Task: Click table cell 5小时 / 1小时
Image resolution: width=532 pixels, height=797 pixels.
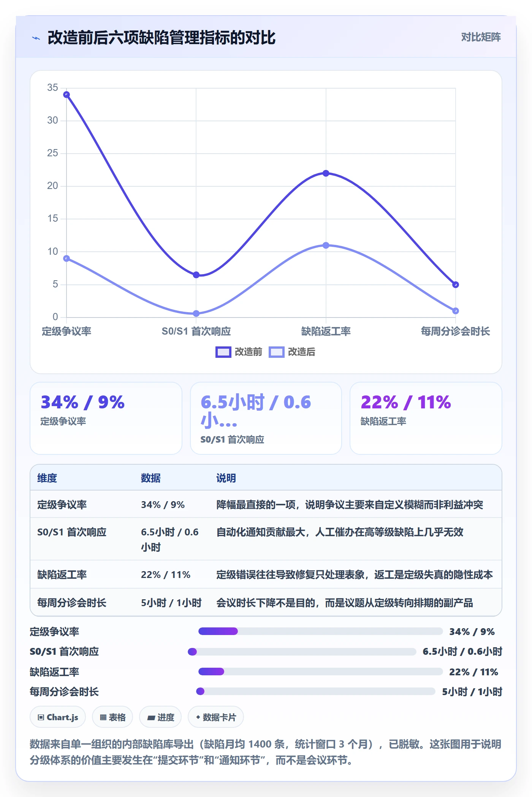Action: click(171, 603)
